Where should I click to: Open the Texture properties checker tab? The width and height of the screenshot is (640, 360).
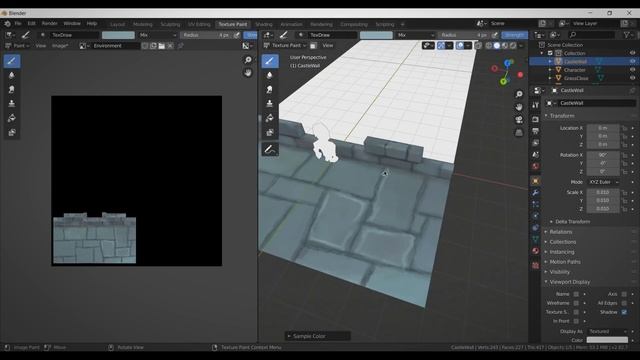point(536,265)
